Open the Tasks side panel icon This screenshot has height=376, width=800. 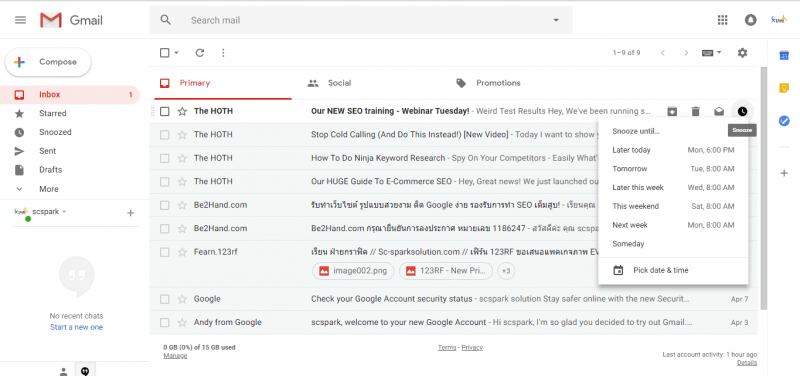784,121
